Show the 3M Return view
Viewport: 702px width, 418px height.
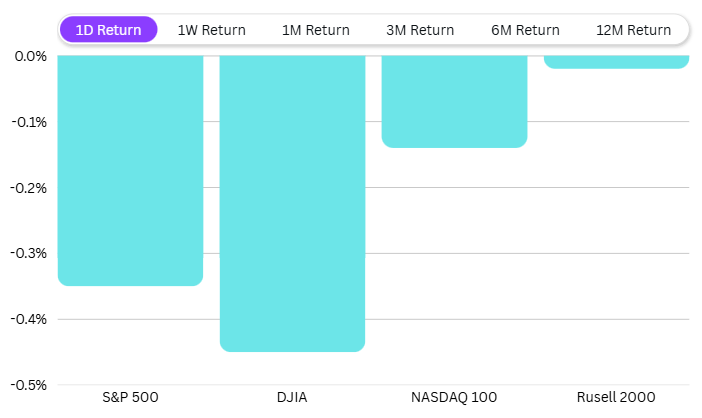[x=420, y=30]
